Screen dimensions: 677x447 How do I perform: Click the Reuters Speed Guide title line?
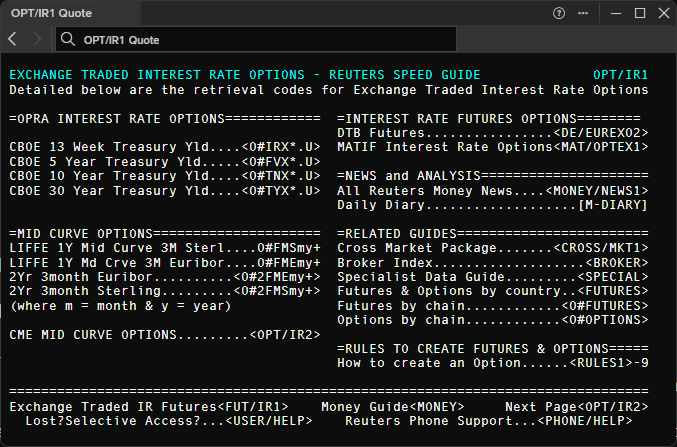pyautogui.click(x=245, y=75)
